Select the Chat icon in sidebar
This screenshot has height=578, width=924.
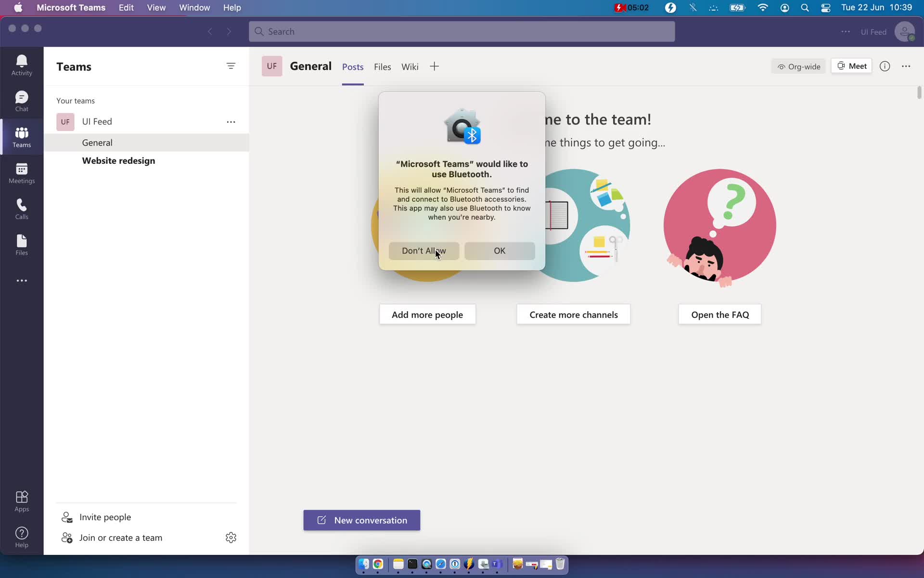click(x=22, y=101)
